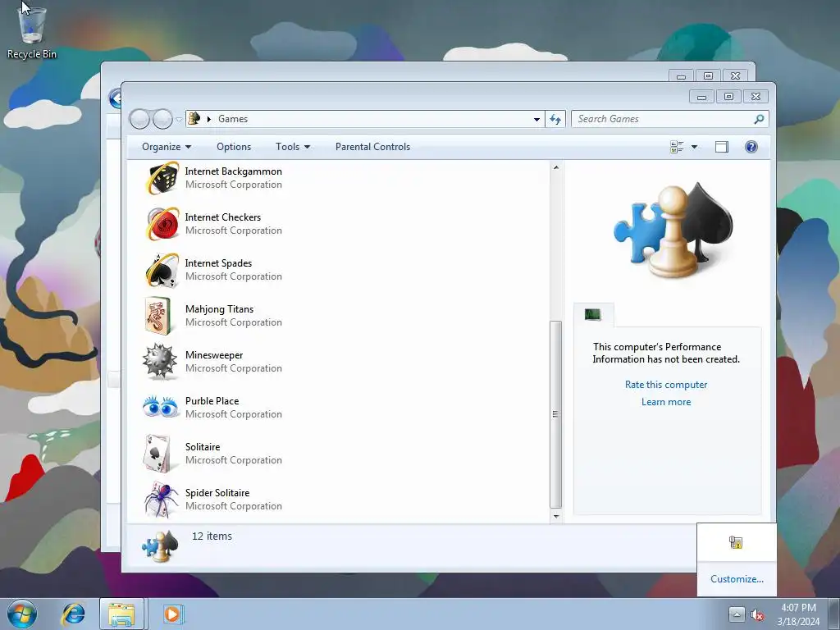840x630 pixels.
Task: Expand the view options dropdown arrow
Action: click(694, 147)
